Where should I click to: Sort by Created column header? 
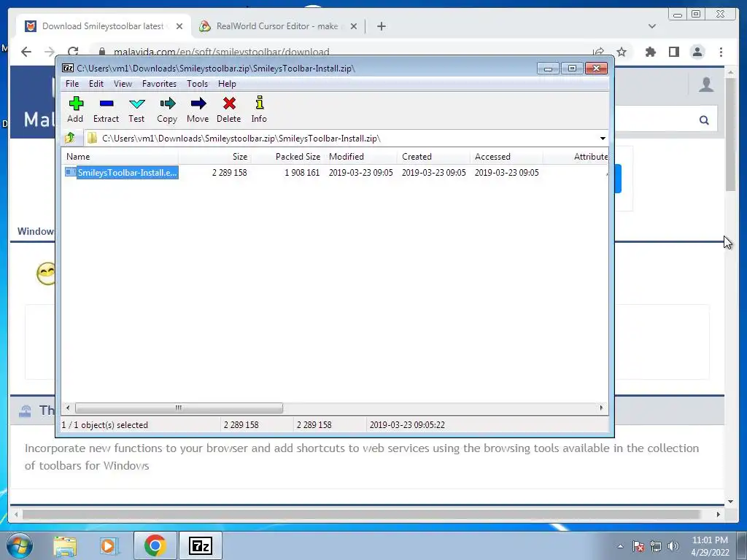(x=433, y=157)
